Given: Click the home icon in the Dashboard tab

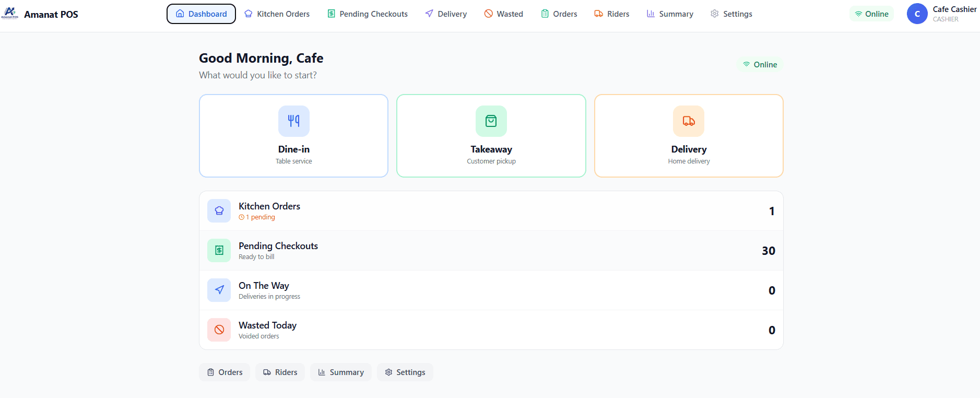Looking at the screenshot, I should [180, 14].
